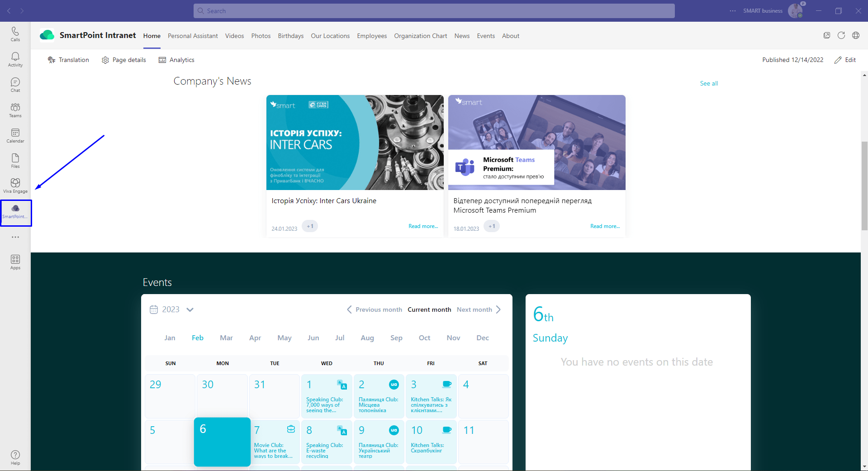Screen dimensions: 868x471
Task: Open the Teams sidebar icon
Action: [15, 109]
